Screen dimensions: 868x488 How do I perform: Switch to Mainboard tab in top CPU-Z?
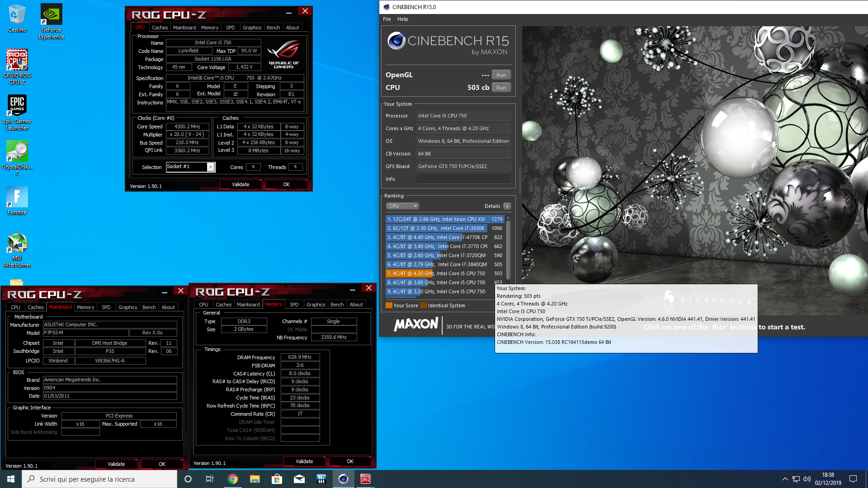tap(184, 28)
